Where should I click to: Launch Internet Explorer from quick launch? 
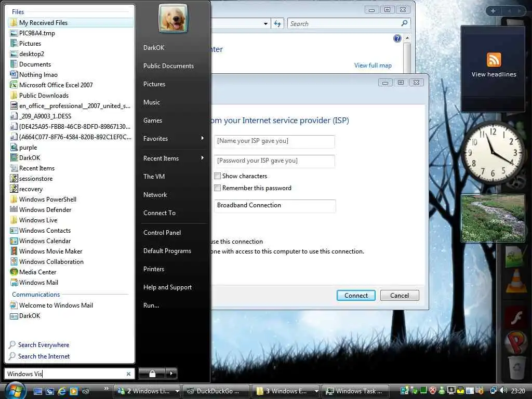62,391
